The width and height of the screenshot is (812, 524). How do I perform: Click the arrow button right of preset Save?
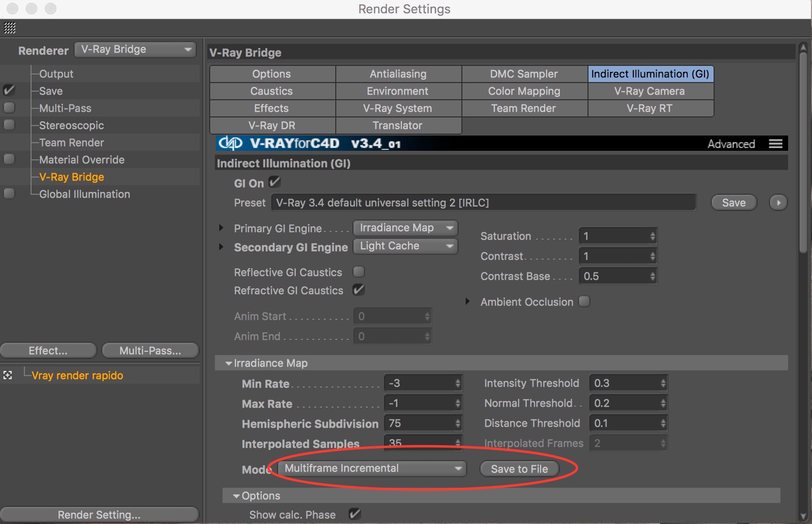778,202
